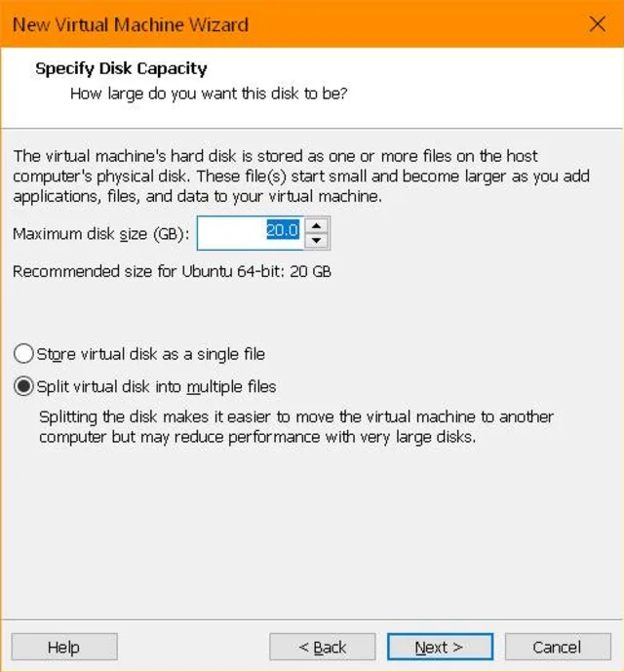Click the 'Split virtual disk into multiple files' label
624x672 pixels.
[156, 386]
